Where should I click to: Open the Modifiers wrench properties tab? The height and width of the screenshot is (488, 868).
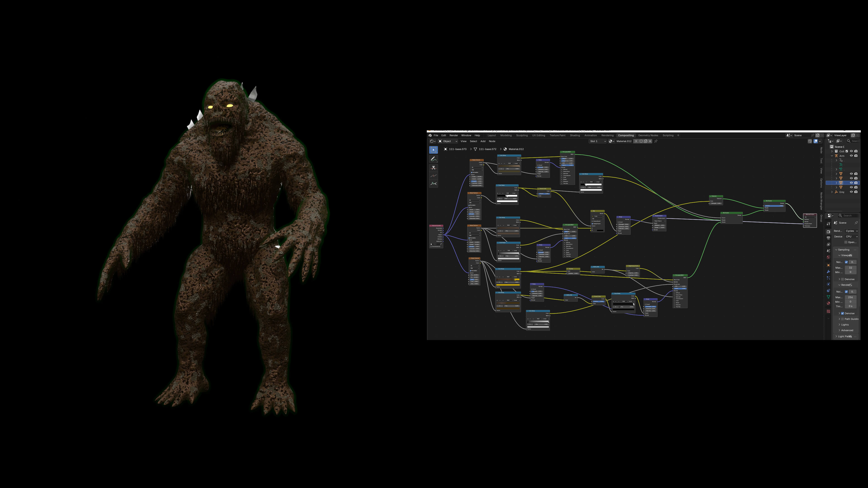pos(828,271)
